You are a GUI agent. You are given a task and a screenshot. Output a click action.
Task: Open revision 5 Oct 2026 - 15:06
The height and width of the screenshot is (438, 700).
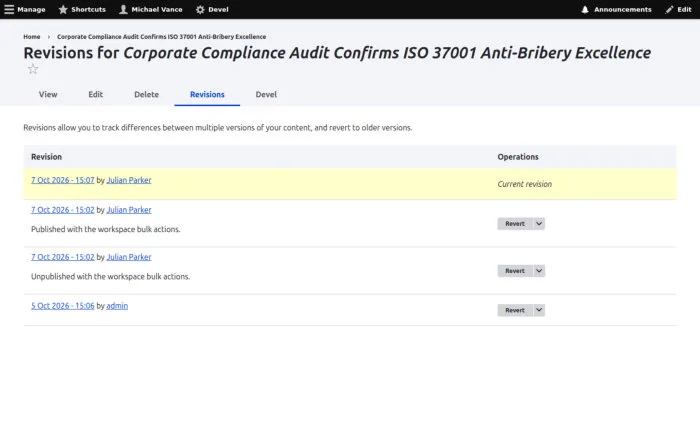click(x=62, y=305)
